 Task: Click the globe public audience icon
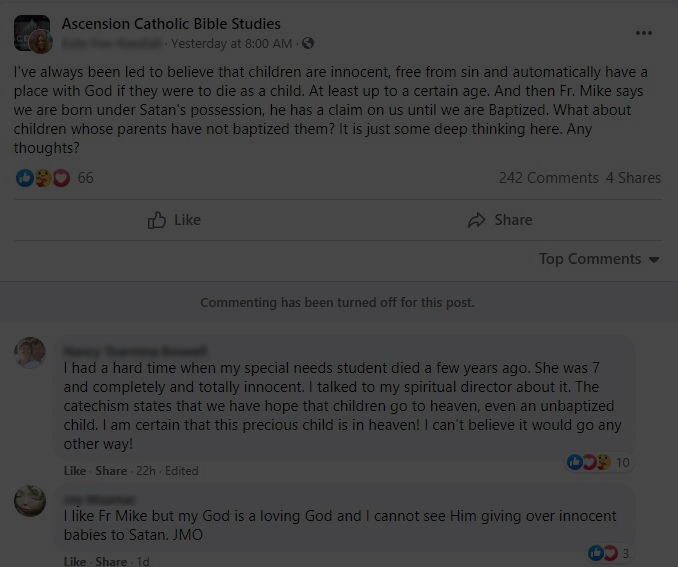click(x=308, y=44)
